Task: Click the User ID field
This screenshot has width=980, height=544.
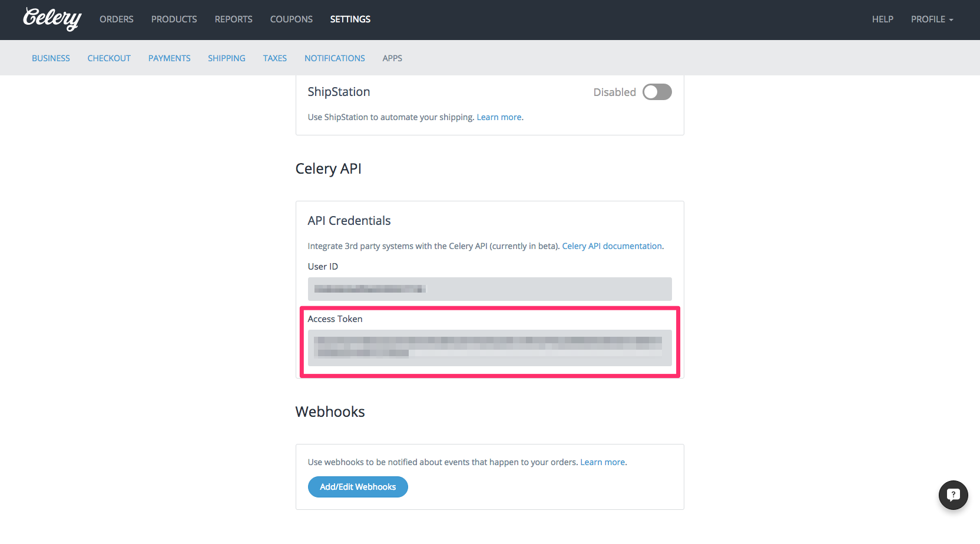Action: 490,289
